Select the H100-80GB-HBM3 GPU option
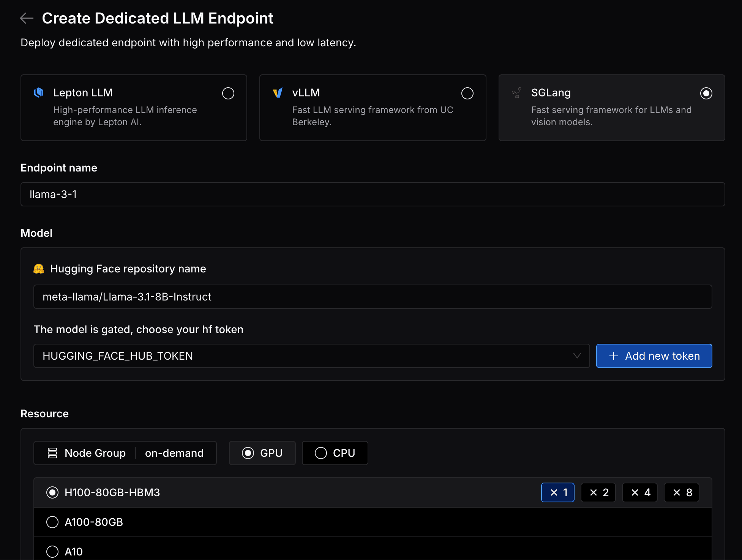The image size is (742, 560). click(52, 492)
